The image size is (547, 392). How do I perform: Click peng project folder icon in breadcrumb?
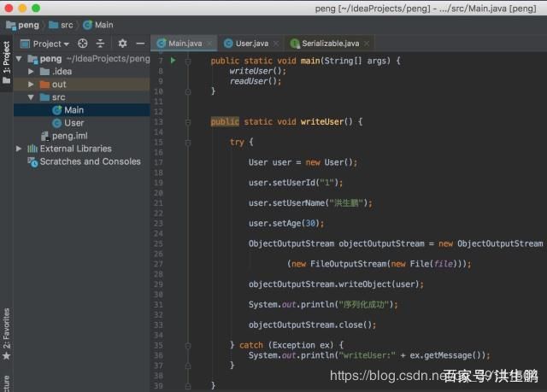[11, 25]
